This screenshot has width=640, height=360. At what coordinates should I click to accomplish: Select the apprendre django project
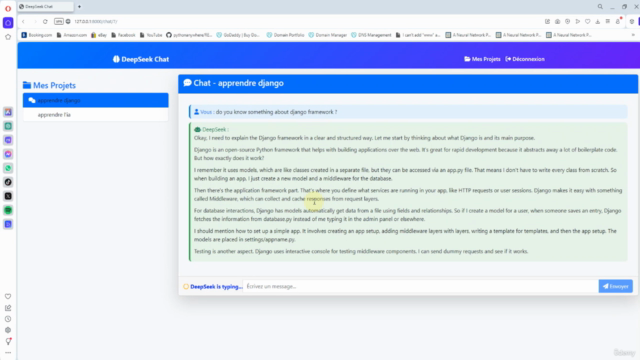tap(96, 100)
